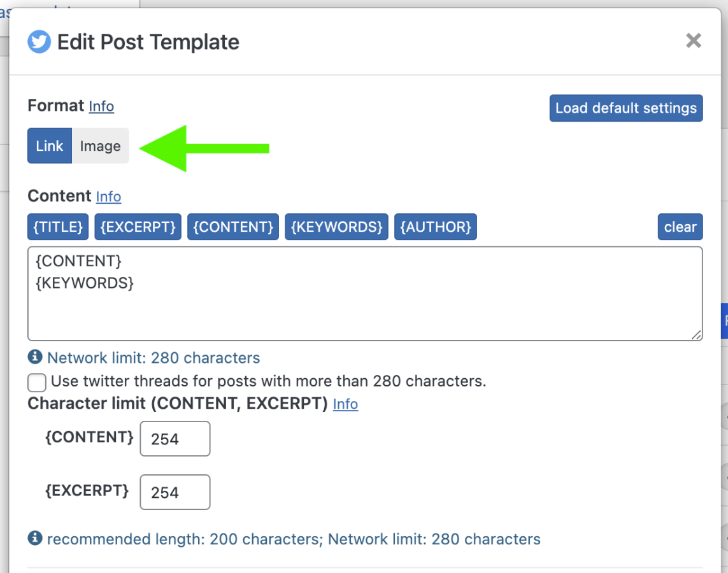Insert the {AUTHOR} placeholder tag

click(436, 227)
